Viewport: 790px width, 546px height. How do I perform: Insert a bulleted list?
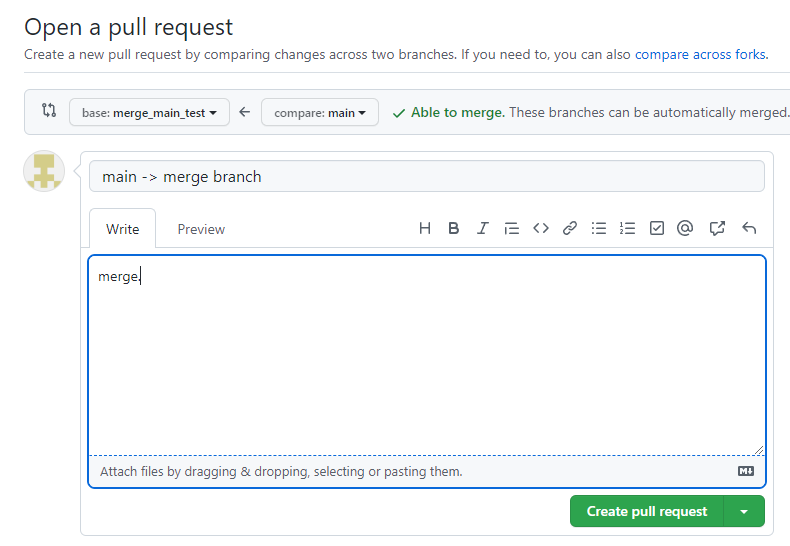coord(599,229)
